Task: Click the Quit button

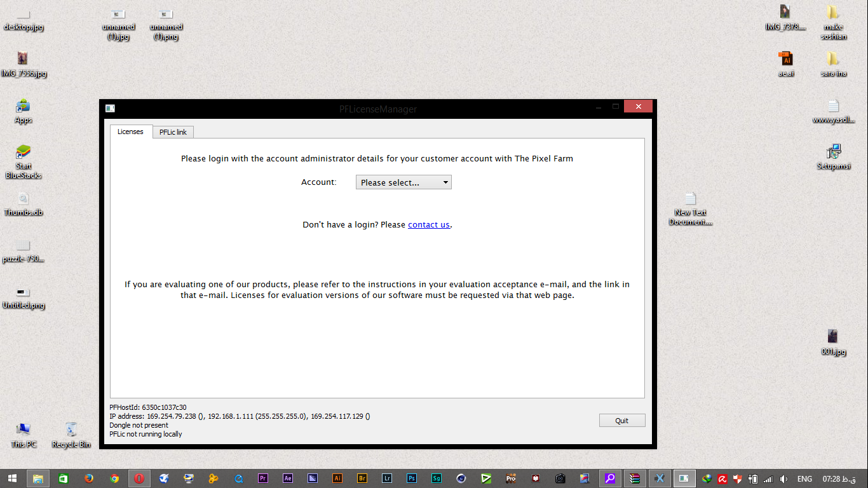Action: coord(622,421)
